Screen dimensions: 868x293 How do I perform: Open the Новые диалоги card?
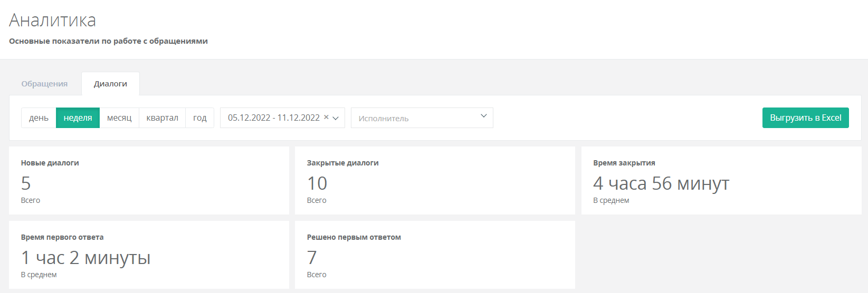pyautogui.click(x=149, y=181)
